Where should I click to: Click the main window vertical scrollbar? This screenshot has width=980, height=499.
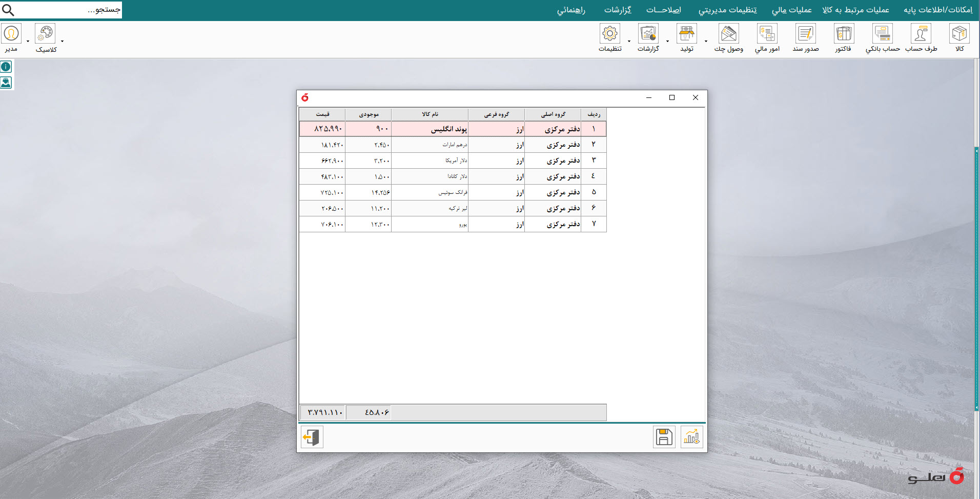coord(977,280)
